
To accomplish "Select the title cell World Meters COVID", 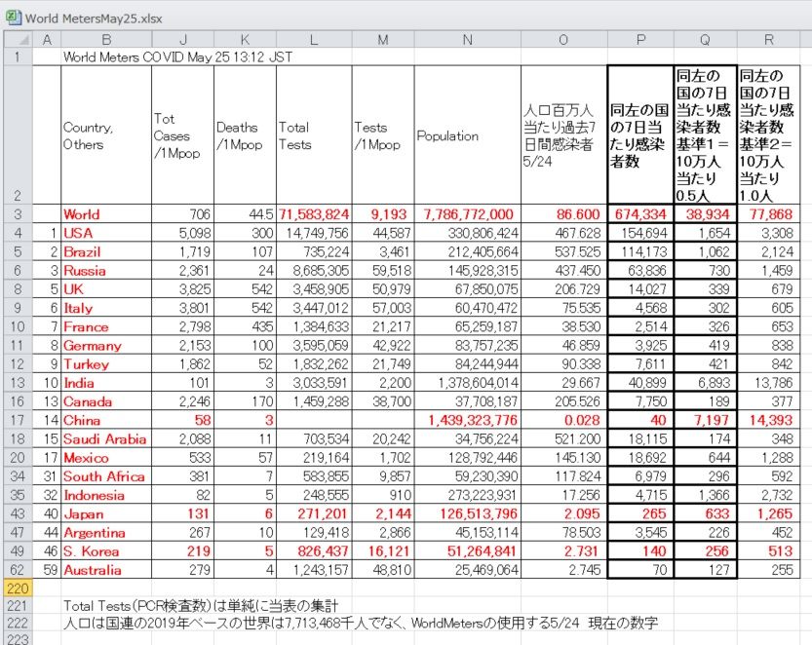I will click(177, 57).
